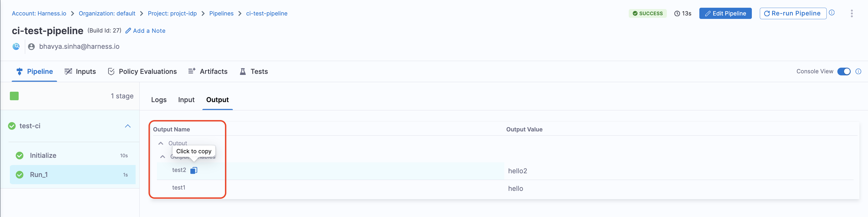Click the copy icon next to test2
Image resolution: width=868 pixels, height=217 pixels.
(194, 171)
